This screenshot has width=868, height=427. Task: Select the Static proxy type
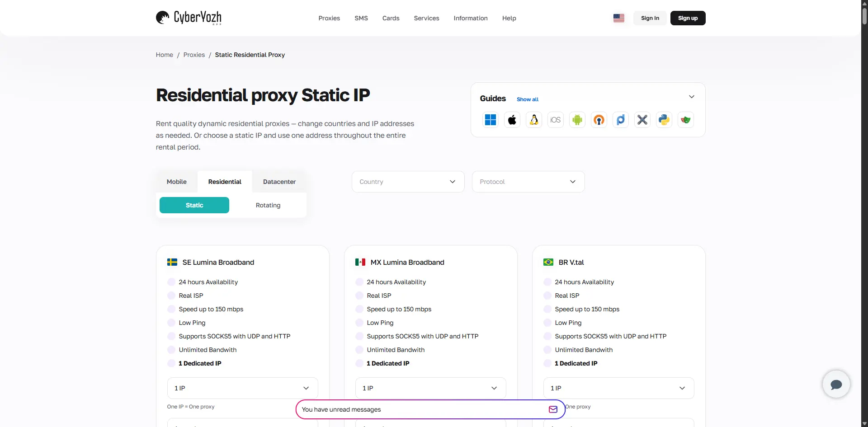(194, 205)
